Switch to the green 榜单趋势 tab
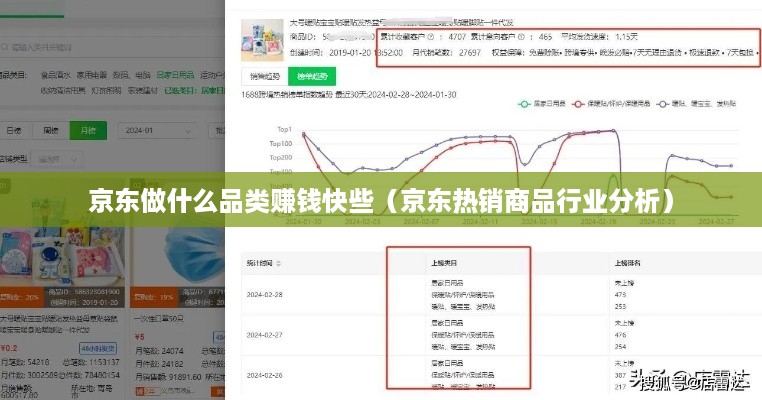Image resolution: width=762 pixels, height=400 pixels. (x=312, y=76)
